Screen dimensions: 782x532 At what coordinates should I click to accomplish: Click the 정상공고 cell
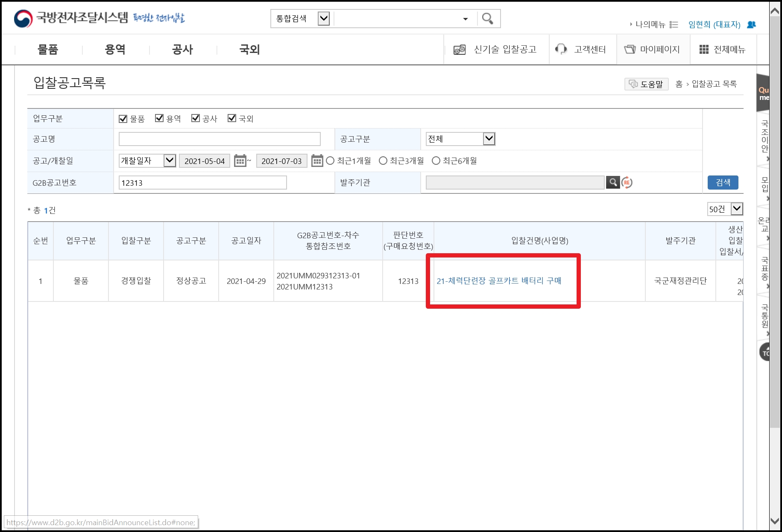point(191,281)
